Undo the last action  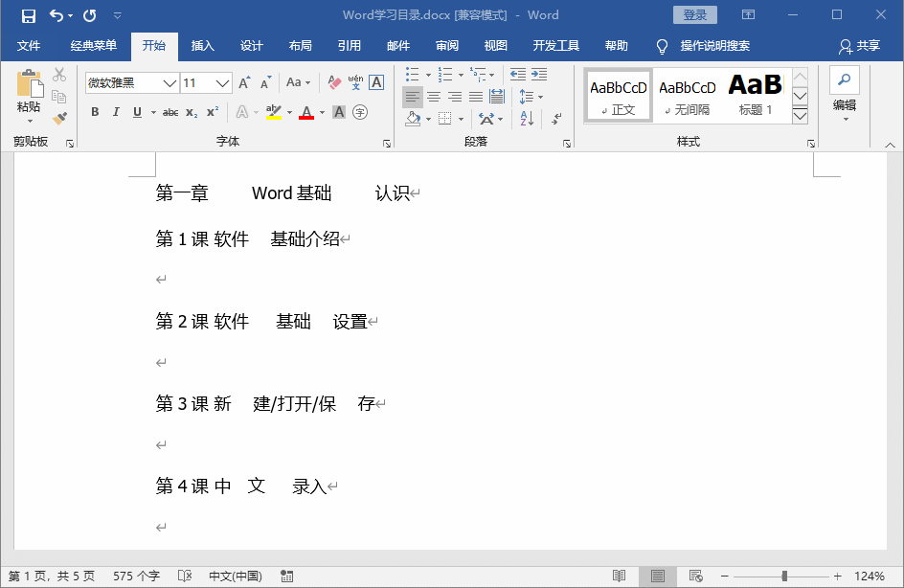click(x=56, y=15)
